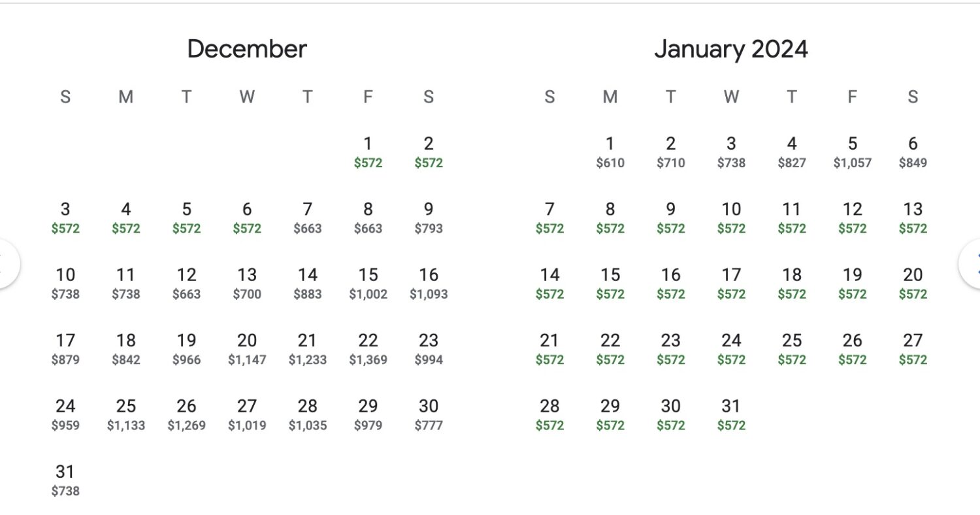Pick January 27 date cell
This screenshot has width=980, height=515.
click(913, 349)
